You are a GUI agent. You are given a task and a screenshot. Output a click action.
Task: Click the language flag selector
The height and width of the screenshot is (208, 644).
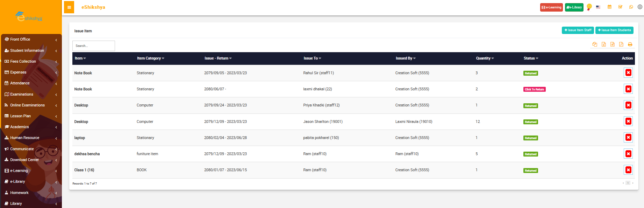click(x=598, y=7)
